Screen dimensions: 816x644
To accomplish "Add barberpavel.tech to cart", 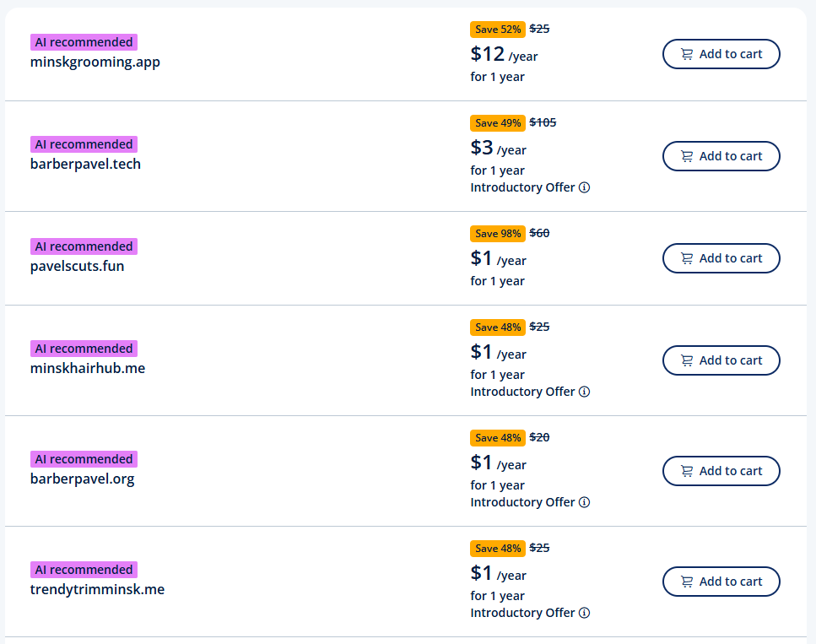I will coord(721,156).
